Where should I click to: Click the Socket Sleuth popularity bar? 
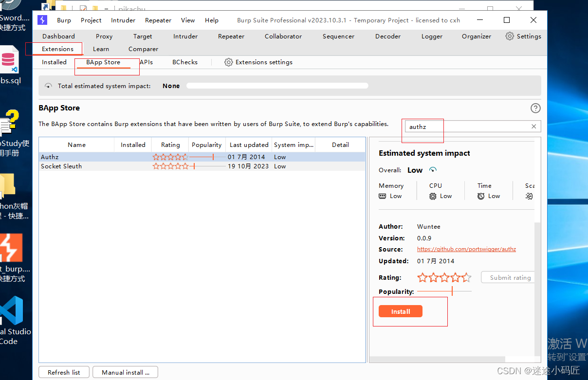pyautogui.click(x=208, y=166)
